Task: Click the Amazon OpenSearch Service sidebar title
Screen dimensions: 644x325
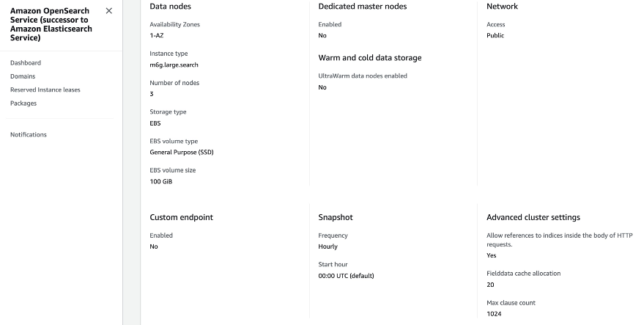Action: click(51, 24)
